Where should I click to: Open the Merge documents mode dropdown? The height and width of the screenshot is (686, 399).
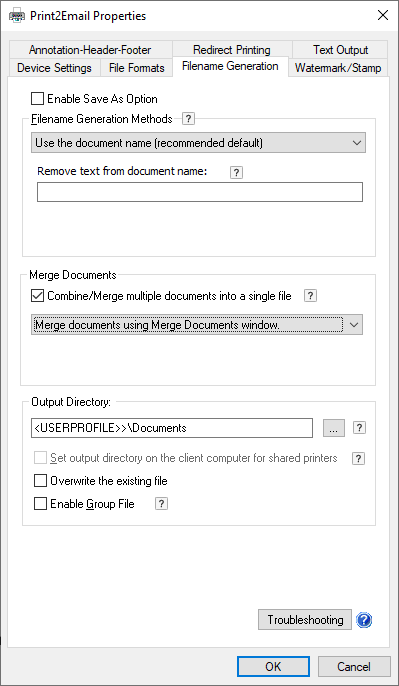tap(197, 325)
